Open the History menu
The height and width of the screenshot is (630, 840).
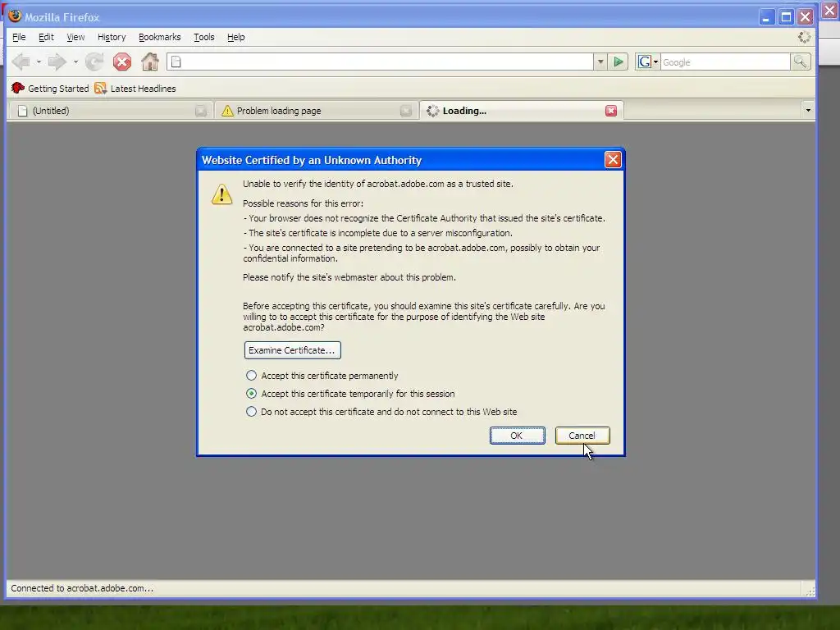click(112, 37)
